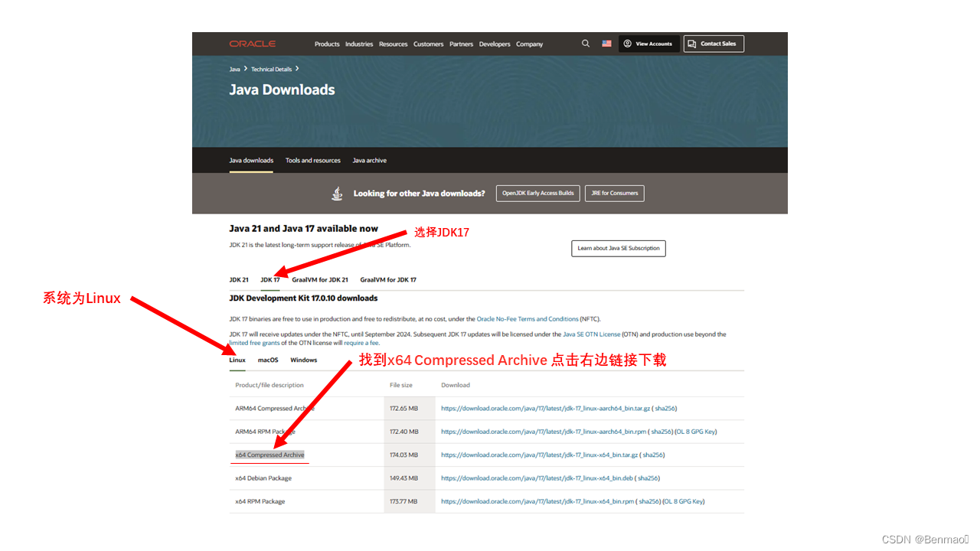The width and height of the screenshot is (980, 551).
Task: Click the x64 Debian Package text
Action: pyautogui.click(x=263, y=478)
